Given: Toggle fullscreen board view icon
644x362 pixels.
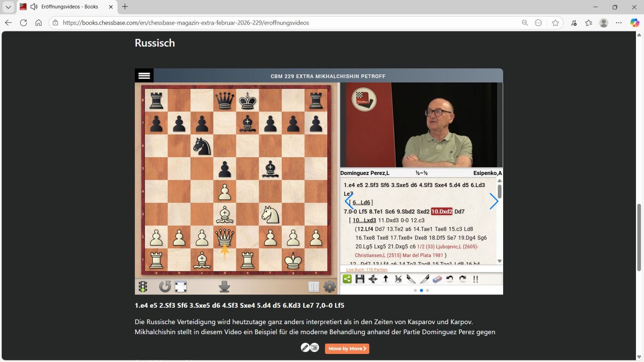Looking at the screenshot, I should pos(181,286).
